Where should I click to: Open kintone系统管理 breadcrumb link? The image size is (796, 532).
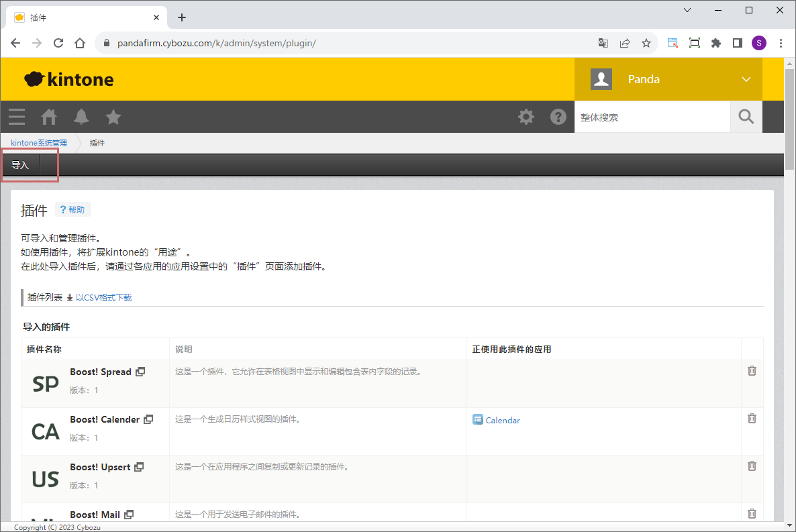39,143
